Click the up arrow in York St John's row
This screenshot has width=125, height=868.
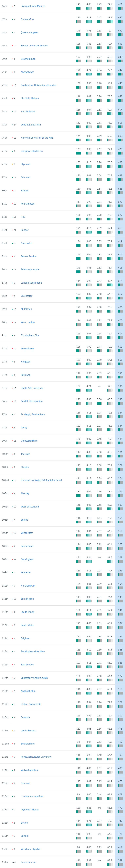pos(12,599)
